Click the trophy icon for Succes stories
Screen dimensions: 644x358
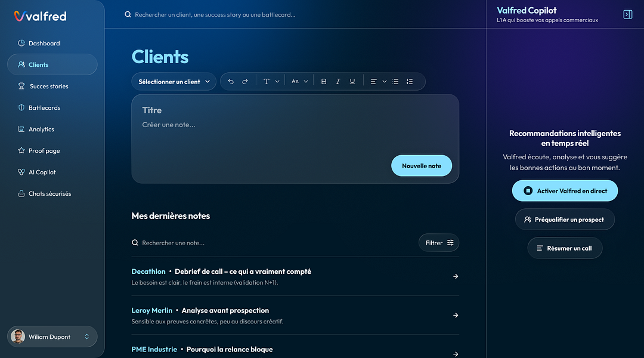click(21, 86)
